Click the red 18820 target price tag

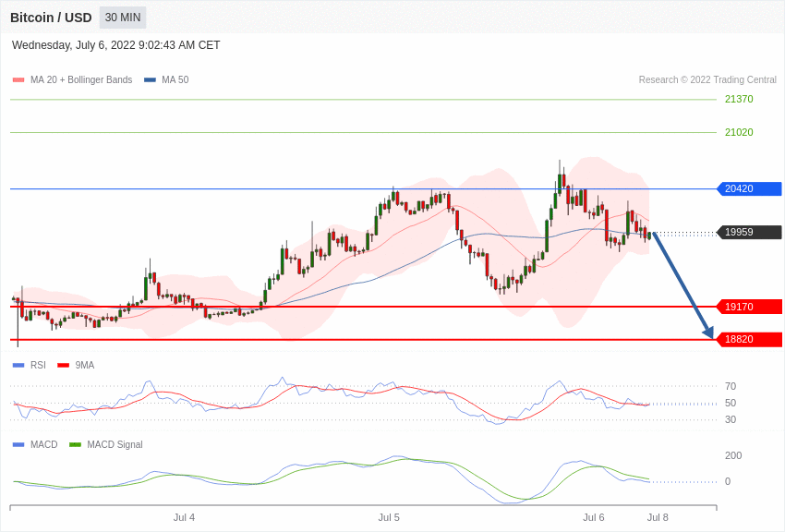pos(749,339)
